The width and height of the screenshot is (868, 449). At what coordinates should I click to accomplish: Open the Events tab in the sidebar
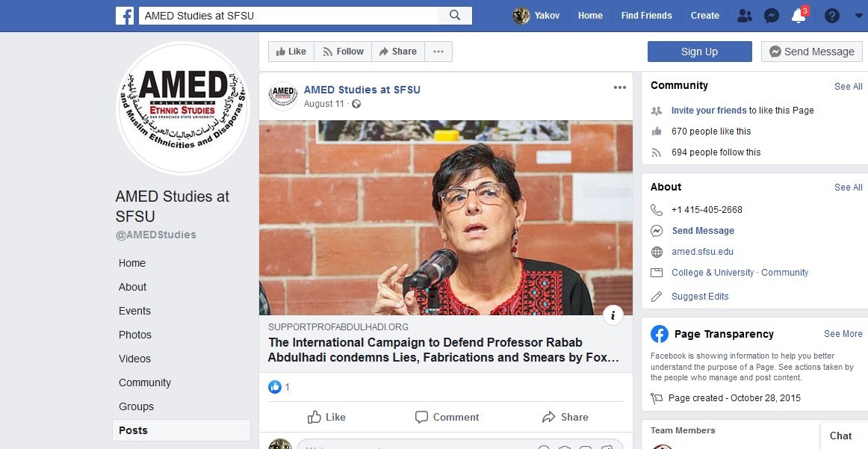point(134,311)
